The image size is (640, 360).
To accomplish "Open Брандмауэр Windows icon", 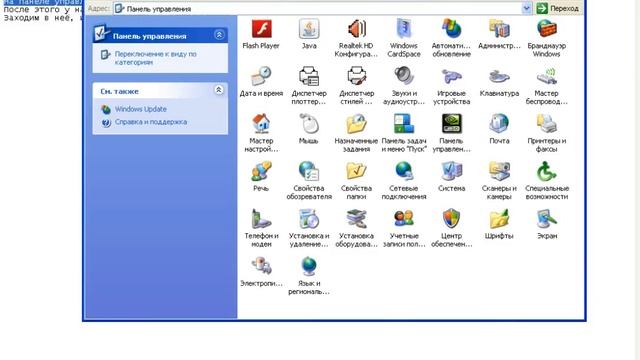I will (x=547, y=29).
